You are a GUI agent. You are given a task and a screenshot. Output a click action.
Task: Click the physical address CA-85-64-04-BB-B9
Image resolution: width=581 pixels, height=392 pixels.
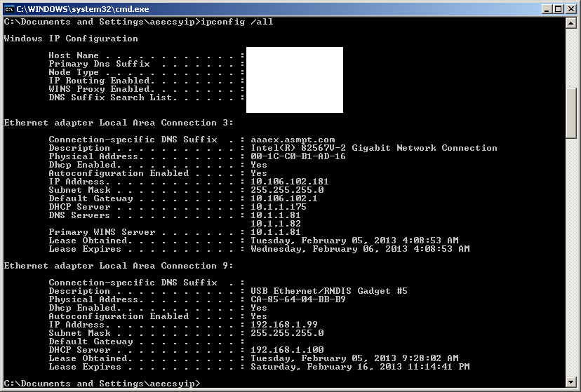(x=298, y=299)
